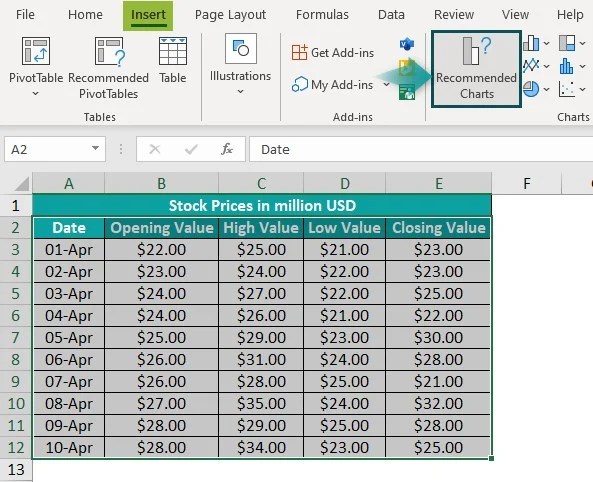Click Get Add-ins
This screenshot has width=593, height=482.
click(x=333, y=53)
